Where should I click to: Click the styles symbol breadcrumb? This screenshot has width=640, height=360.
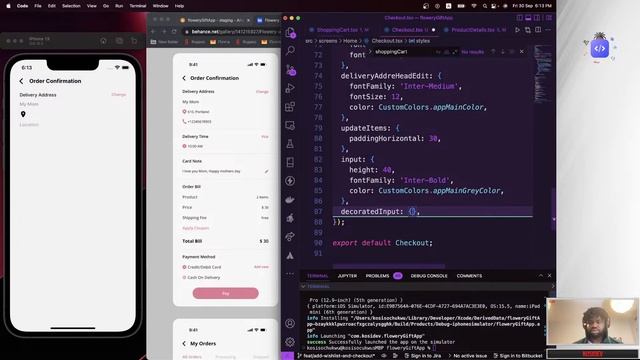[420, 41]
